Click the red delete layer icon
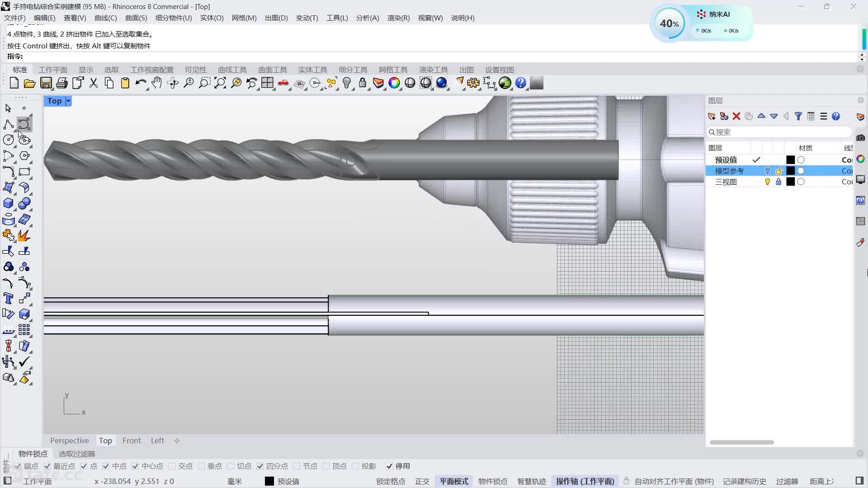The height and width of the screenshot is (488, 868). (x=736, y=117)
